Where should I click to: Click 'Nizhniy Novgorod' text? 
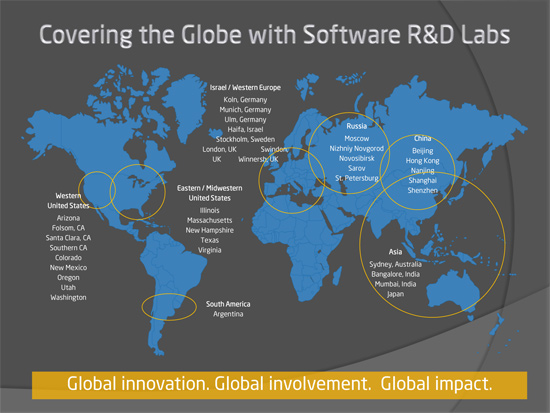(x=357, y=148)
